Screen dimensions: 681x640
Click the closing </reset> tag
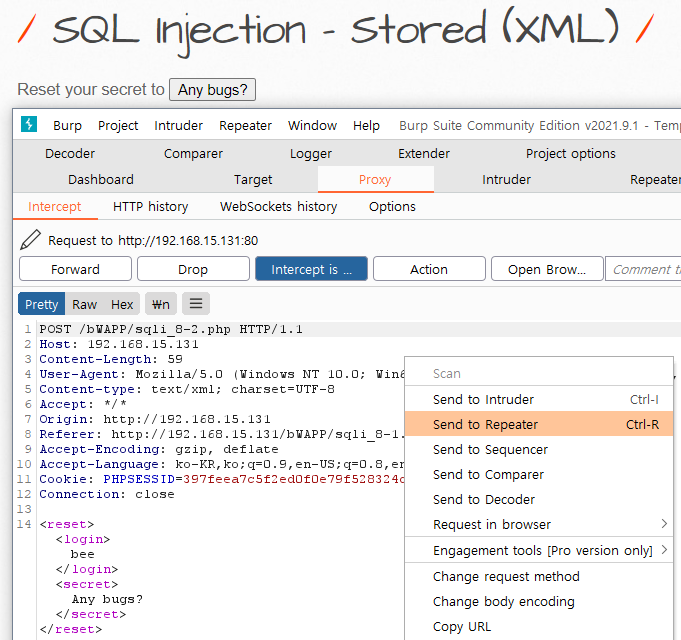(71, 629)
